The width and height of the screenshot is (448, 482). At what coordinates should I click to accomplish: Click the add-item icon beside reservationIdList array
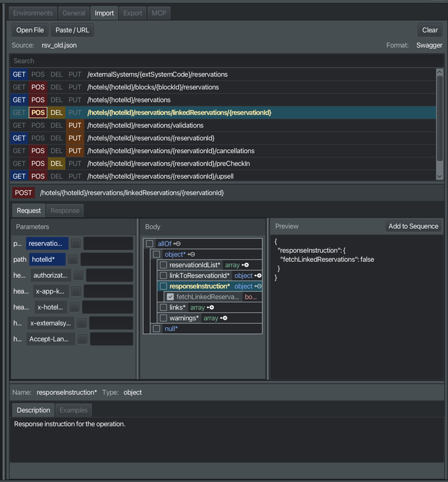246,265
